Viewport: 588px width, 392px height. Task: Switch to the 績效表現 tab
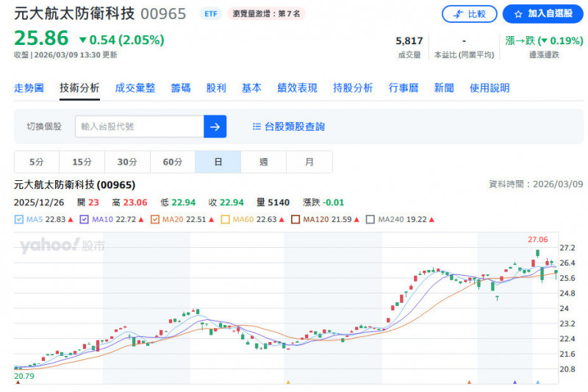298,88
